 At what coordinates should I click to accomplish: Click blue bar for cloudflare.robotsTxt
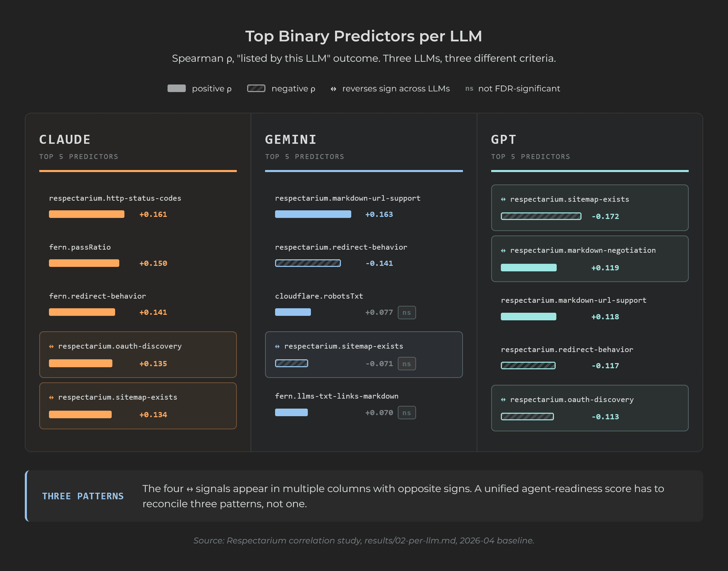point(293,312)
